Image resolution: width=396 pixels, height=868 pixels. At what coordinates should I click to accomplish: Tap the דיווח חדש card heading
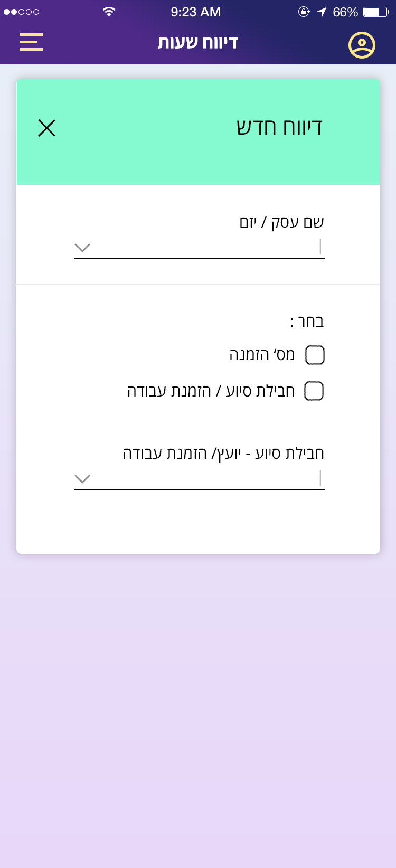point(279,127)
